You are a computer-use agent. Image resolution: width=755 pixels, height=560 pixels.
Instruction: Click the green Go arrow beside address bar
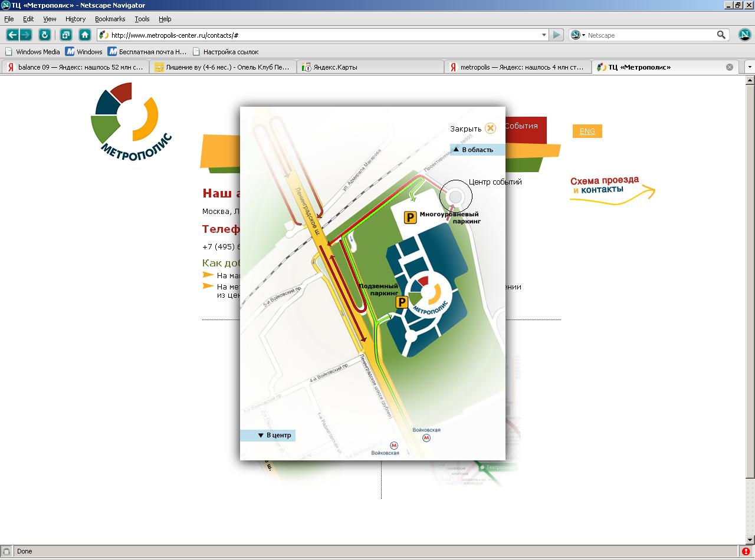[556, 35]
